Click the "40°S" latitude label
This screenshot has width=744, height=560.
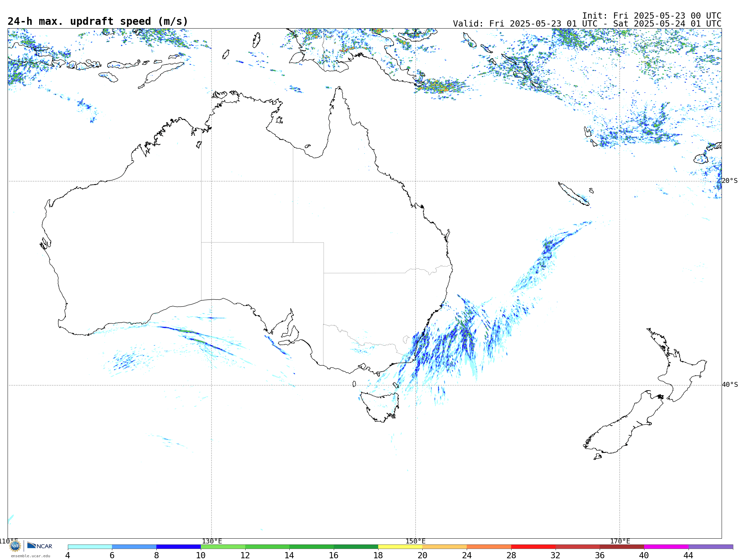tap(730, 385)
